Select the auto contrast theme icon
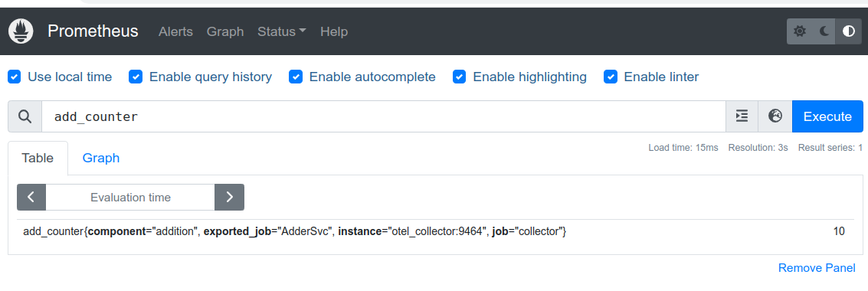This screenshot has width=868, height=291. coord(849,31)
